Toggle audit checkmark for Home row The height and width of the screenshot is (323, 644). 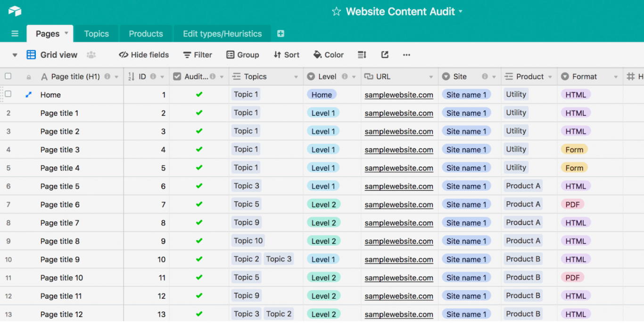pyautogui.click(x=199, y=94)
